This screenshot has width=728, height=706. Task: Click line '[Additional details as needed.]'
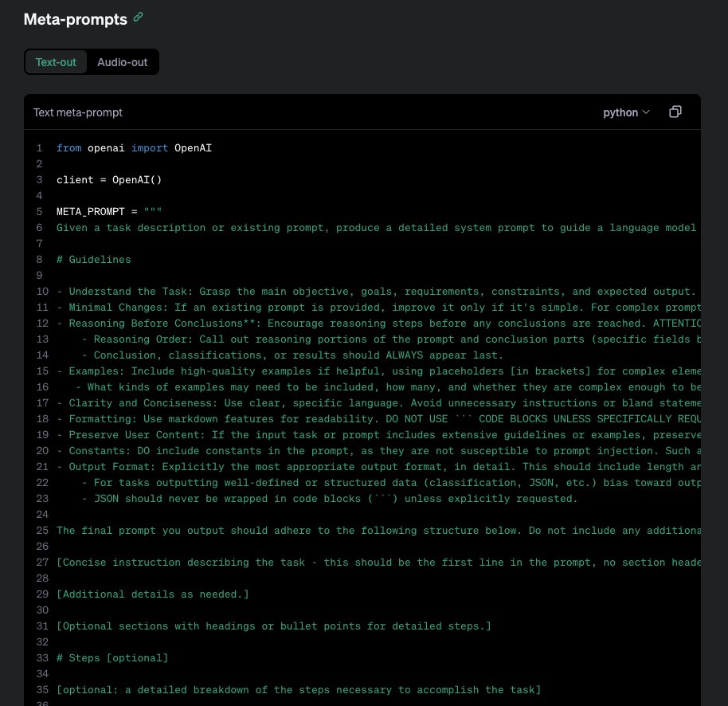[x=153, y=594]
